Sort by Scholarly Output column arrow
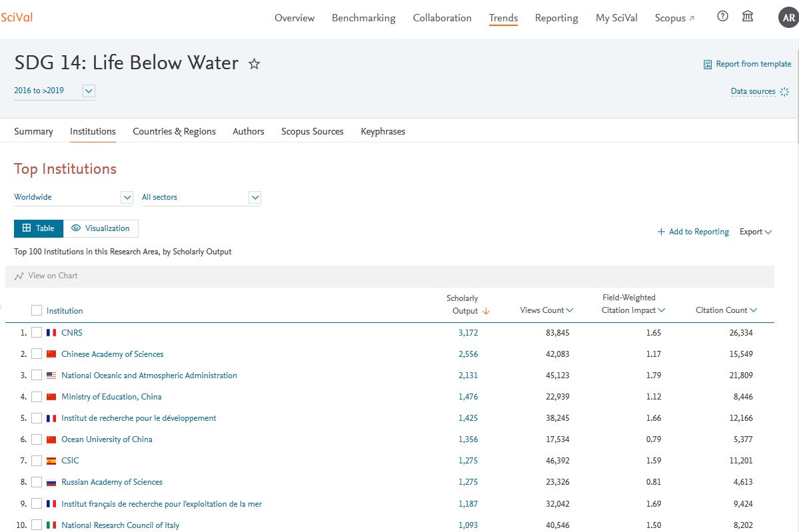Image resolution: width=799 pixels, height=532 pixels. coord(486,311)
